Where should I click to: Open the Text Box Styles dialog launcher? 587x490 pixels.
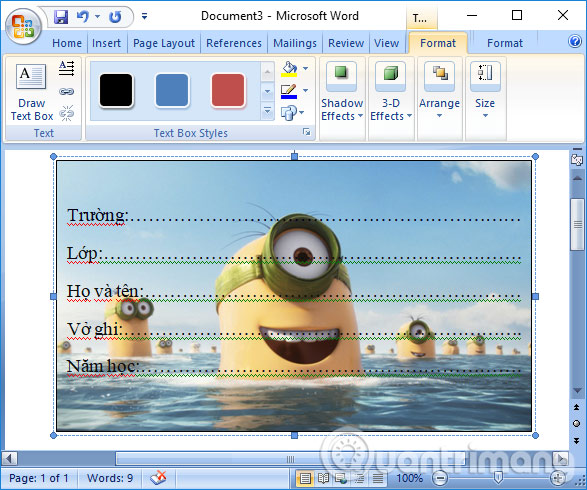tap(307, 132)
